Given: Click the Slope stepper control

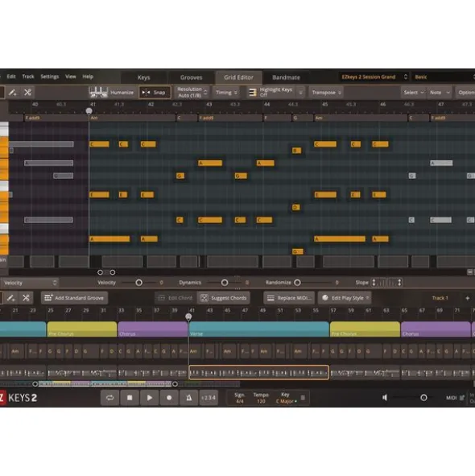Looking at the screenshot, I should (387, 283).
